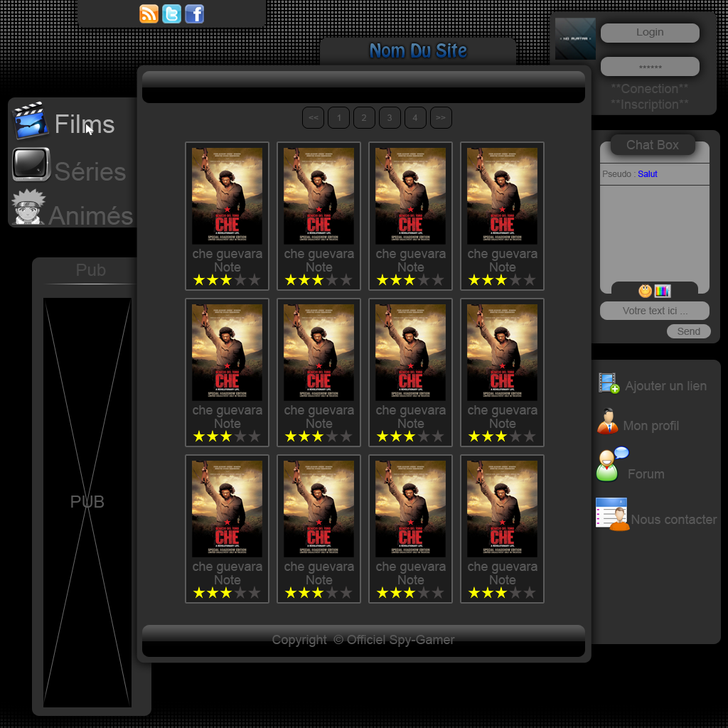Image resolution: width=728 pixels, height=728 pixels.
Task: Open the last Che poster in the top row
Action: click(502, 196)
